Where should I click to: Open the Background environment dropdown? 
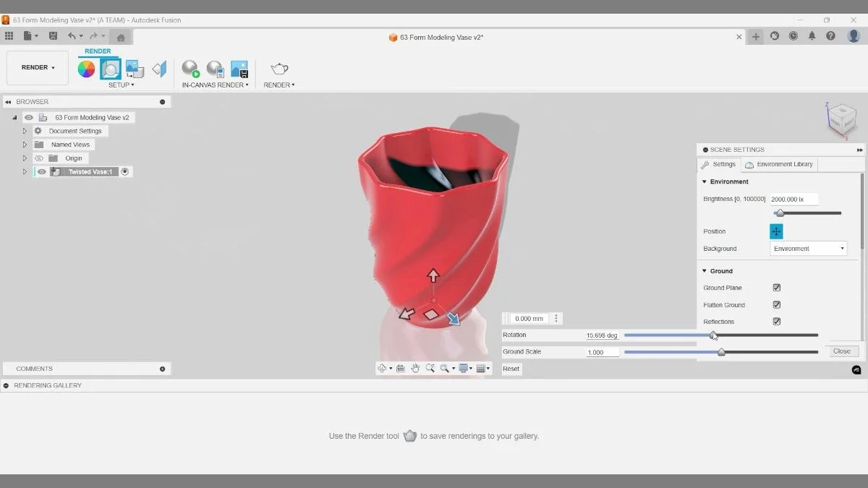click(808, 248)
